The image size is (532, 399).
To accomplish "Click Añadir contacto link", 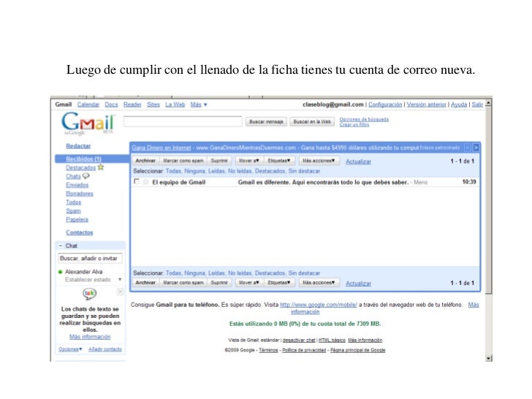I will click(x=105, y=349).
